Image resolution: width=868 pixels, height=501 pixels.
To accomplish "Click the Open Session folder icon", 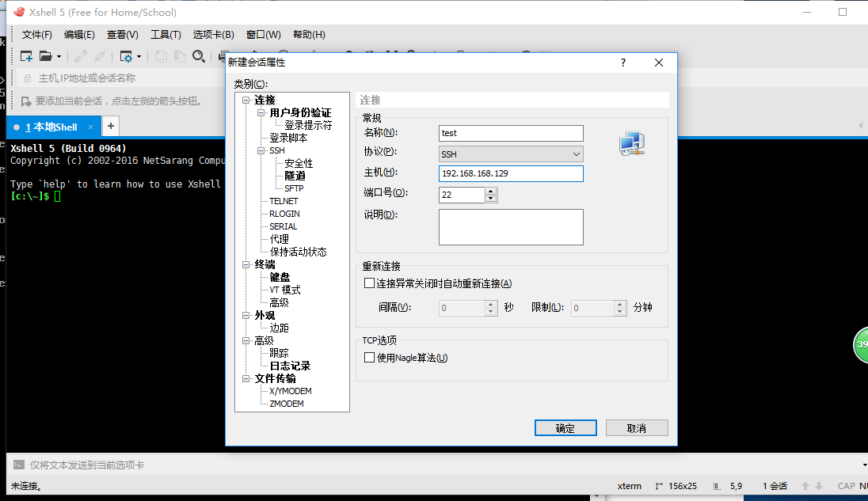I will [46, 56].
